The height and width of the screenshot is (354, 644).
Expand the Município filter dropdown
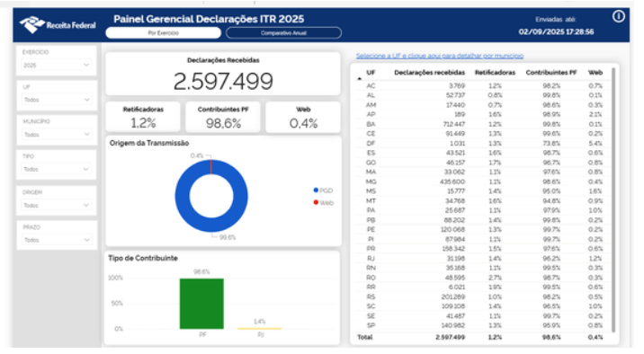(57, 134)
